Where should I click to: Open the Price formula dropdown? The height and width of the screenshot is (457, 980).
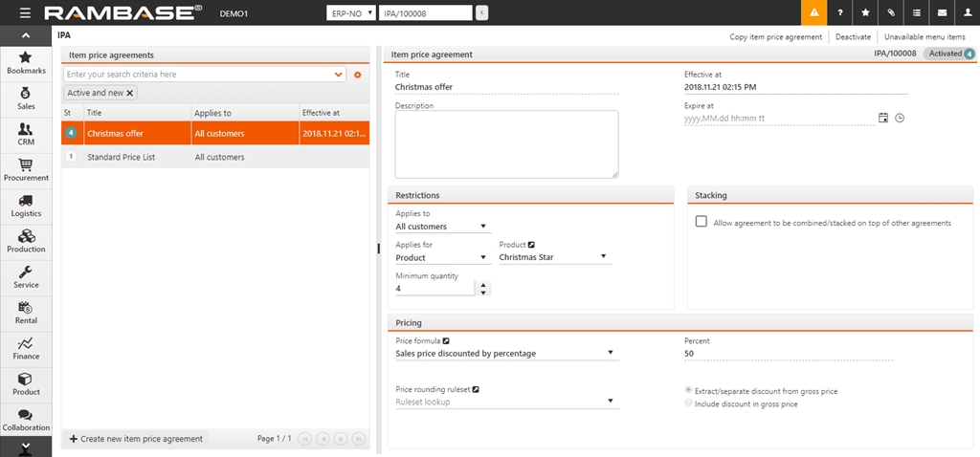point(507,353)
